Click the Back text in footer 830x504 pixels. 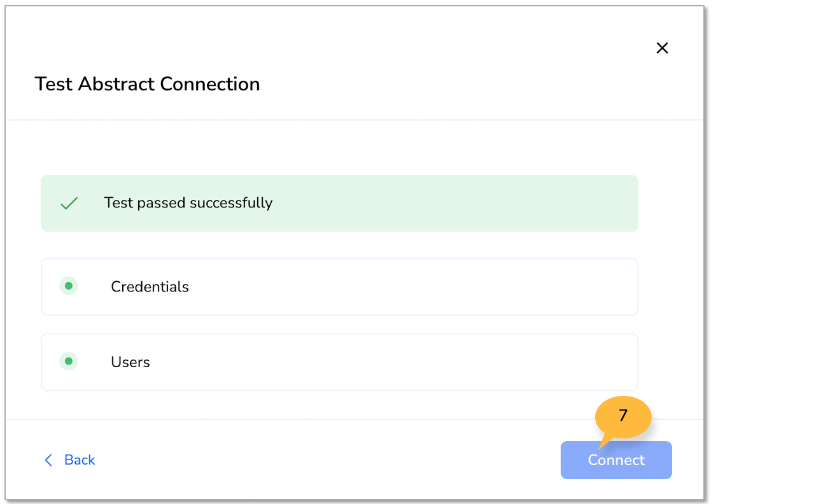[x=80, y=460]
